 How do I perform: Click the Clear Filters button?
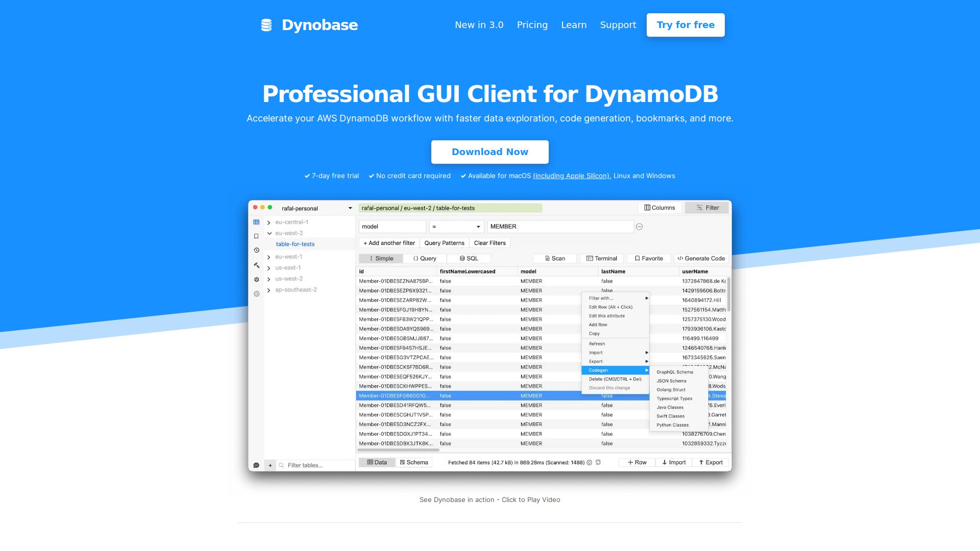(x=490, y=243)
